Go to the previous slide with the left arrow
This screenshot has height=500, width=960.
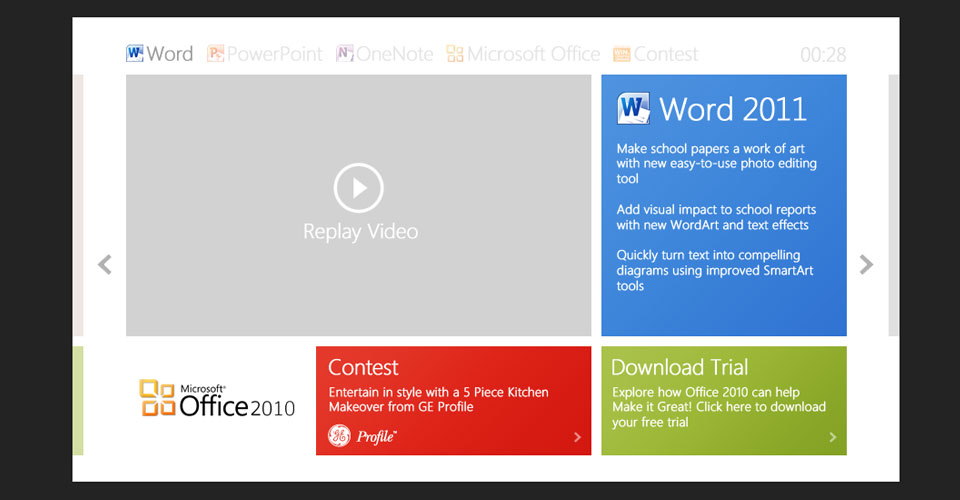105,264
